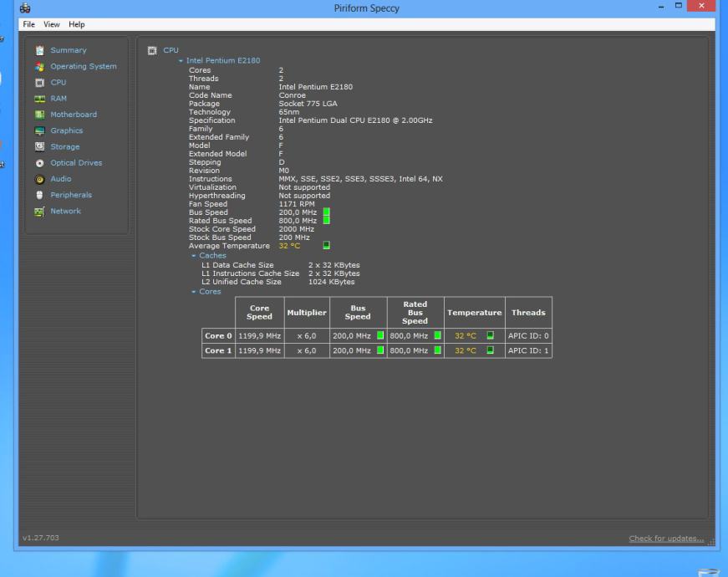The image size is (728, 577).
Task: Collapse the Intel Pentium E2180 tree node
Action: point(180,60)
